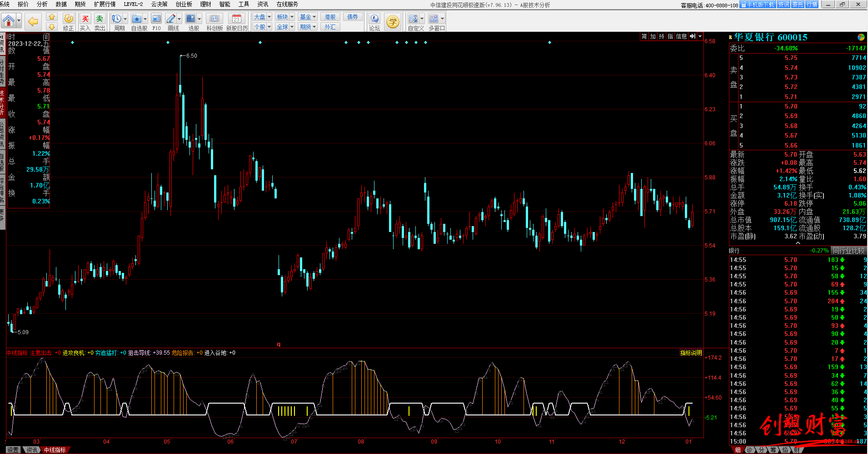
Task: Toggle the 加 overlay option on chart
Action: (x=653, y=36)
